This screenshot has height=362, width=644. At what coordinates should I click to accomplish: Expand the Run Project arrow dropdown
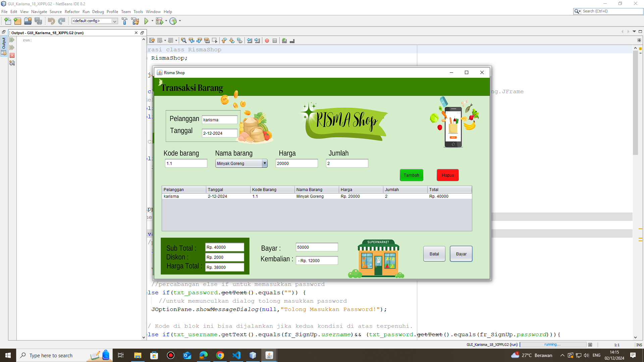[152, 21]
